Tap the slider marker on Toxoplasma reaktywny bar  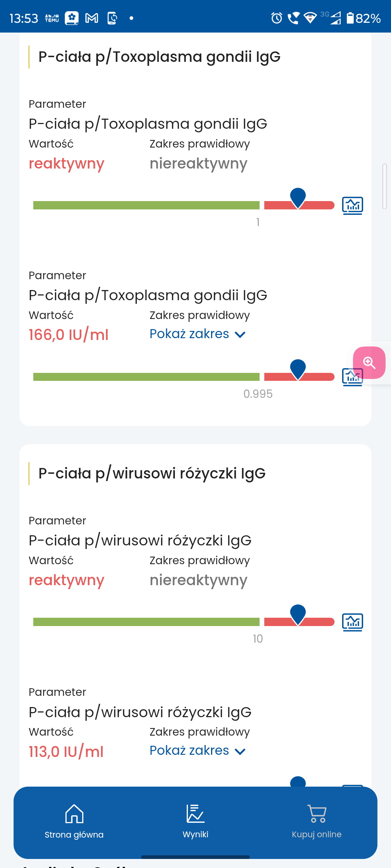pos(298,198)
